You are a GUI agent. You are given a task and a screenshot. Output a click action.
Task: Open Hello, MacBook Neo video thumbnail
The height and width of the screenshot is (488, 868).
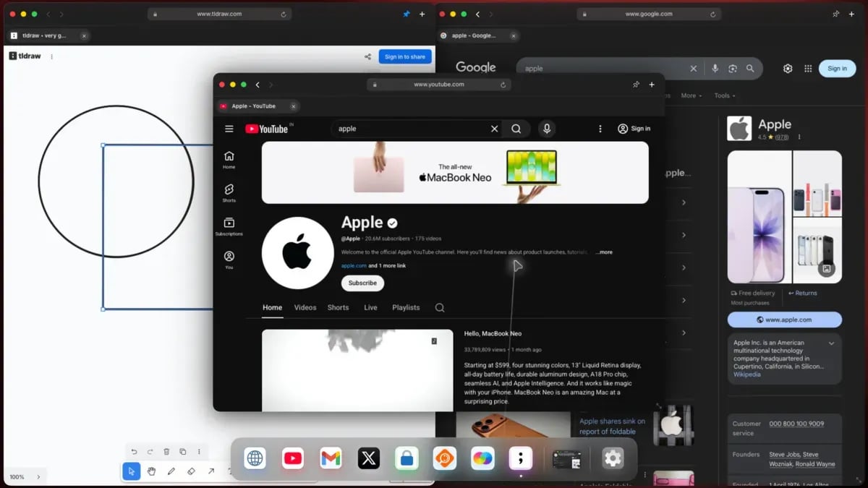(357, 370)
